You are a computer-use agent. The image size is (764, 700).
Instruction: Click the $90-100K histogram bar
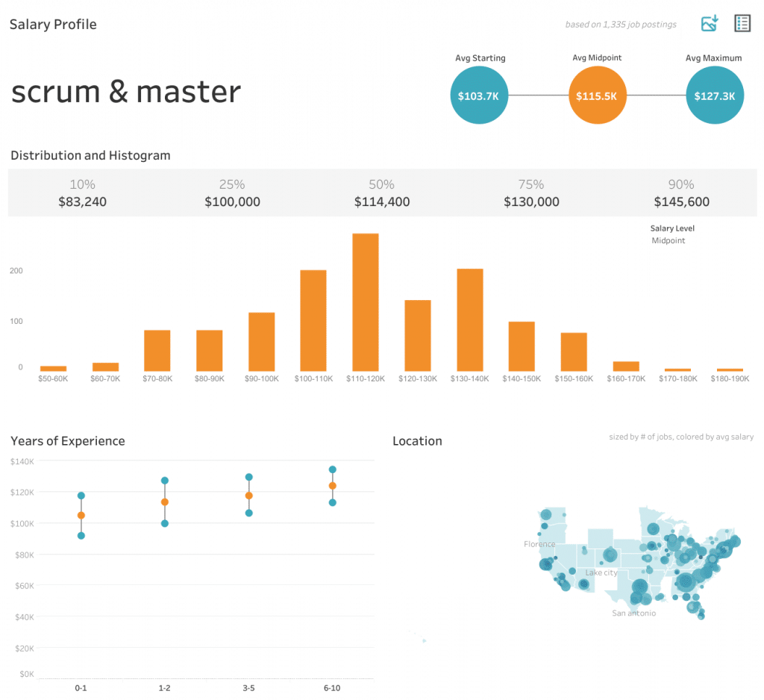262,342
